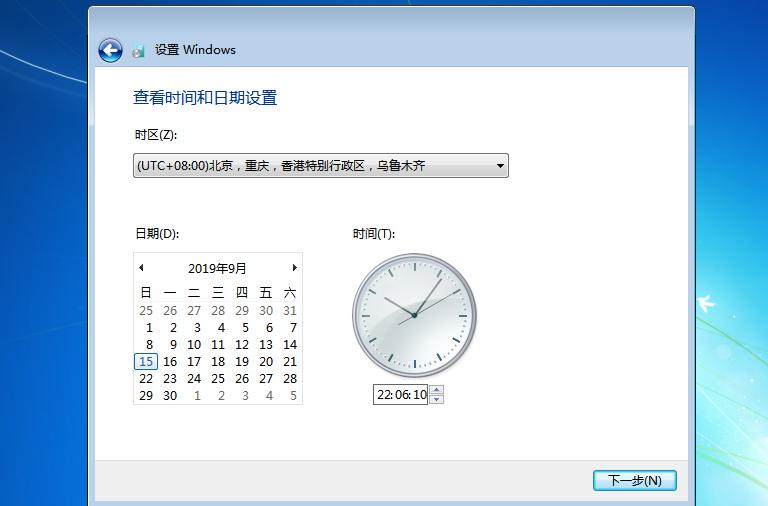Image resolution: width=768 pixels, height=506 pixels.
Task: Select date 9 in calendar
Action: click(x=173, y=345)
